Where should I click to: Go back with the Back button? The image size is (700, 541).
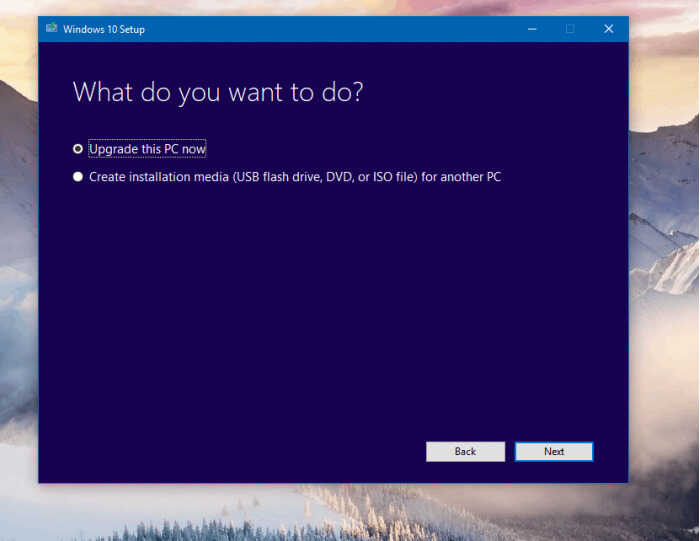click(x=465, y=451)
